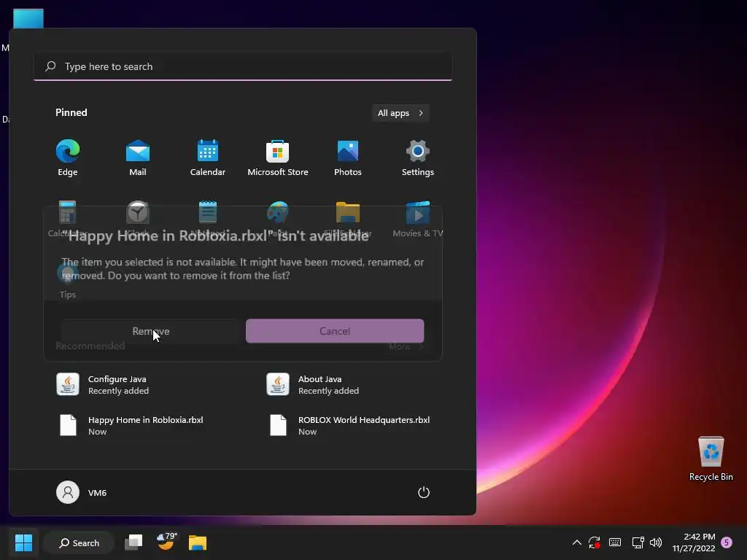Show hidden tray icons chevron
This screenshot has width=747, height=560.
tap(576, 542)
